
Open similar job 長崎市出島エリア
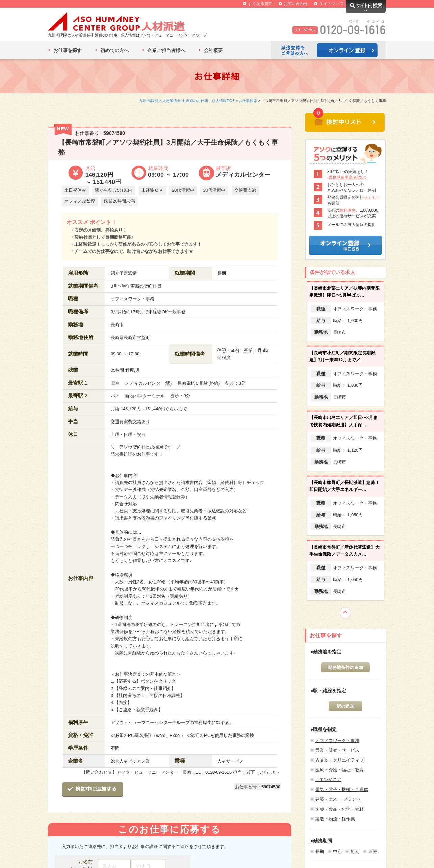coord(343,421)
